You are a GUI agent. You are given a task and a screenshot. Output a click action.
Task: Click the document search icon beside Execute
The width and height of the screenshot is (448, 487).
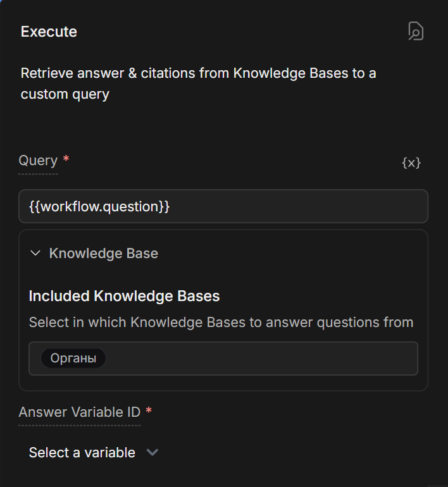[x=415, y=31]
